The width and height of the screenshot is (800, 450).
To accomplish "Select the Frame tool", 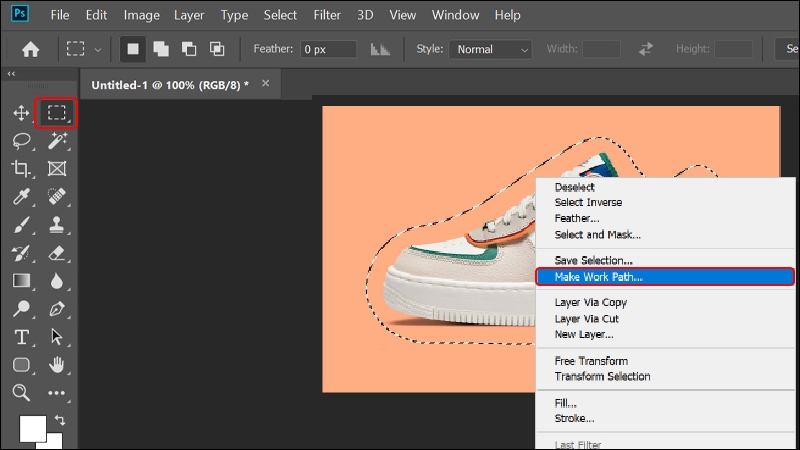I will pos(57,168).
